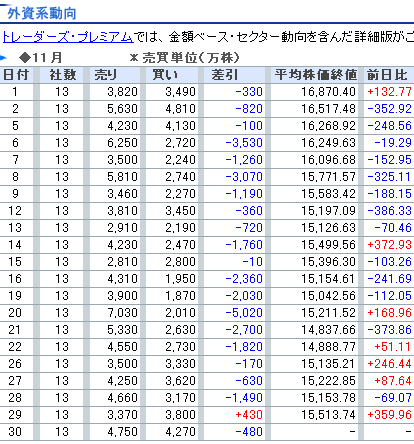Click the 平均株価終値 column header
Screen dimensions: 414x444
[x=315, y=75]
